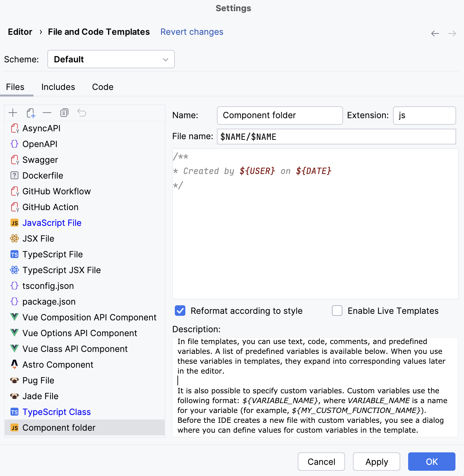Switch to the Code tab

(103, 87)
